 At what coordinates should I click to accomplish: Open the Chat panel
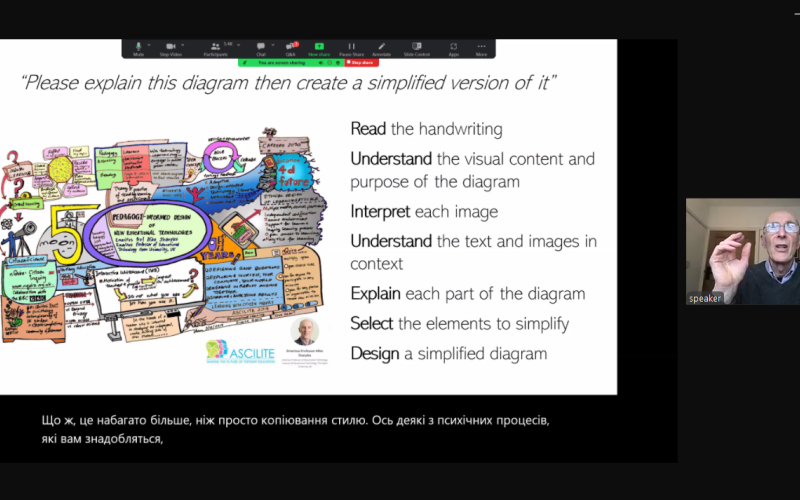261,48
